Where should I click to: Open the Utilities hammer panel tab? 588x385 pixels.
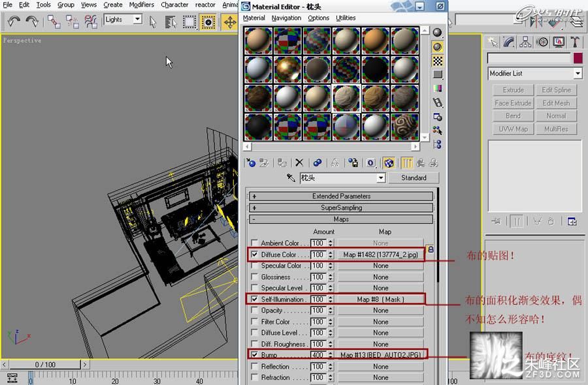pyautogui.click(x=575, y=42)
